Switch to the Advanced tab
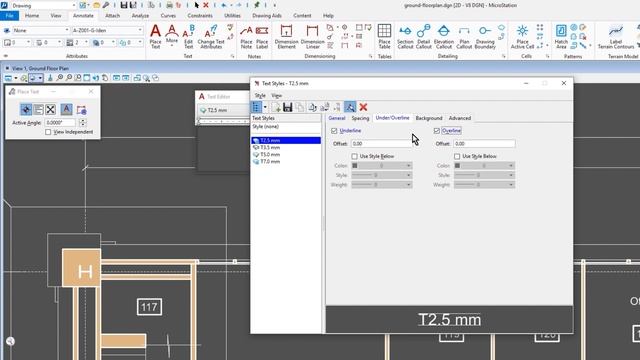 460,118
